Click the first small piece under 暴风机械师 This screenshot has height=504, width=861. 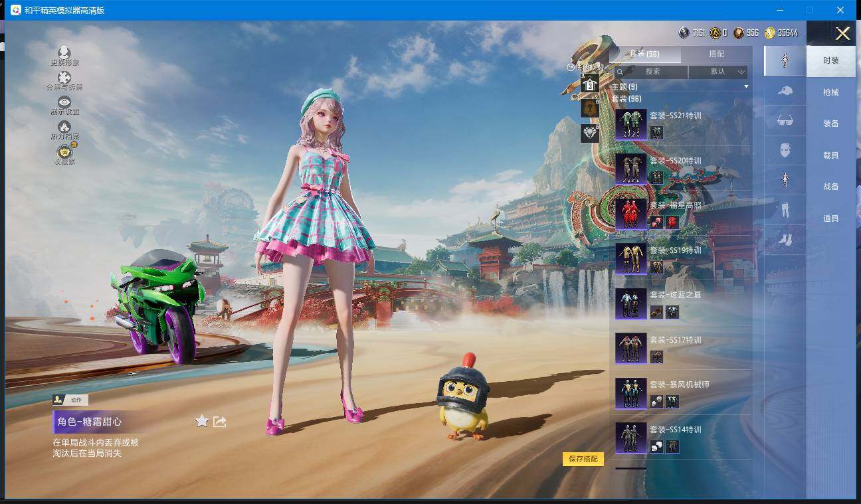(656, 402)
